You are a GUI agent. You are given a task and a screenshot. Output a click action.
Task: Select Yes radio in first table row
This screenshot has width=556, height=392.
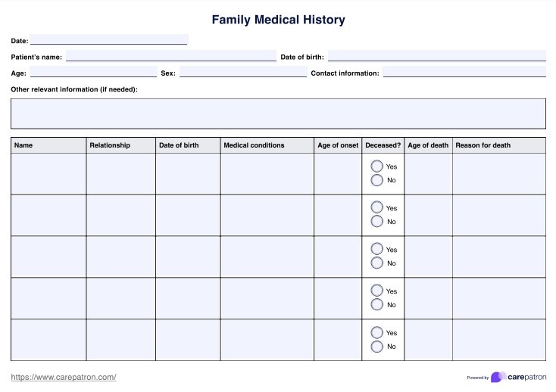tap(376, 166)
